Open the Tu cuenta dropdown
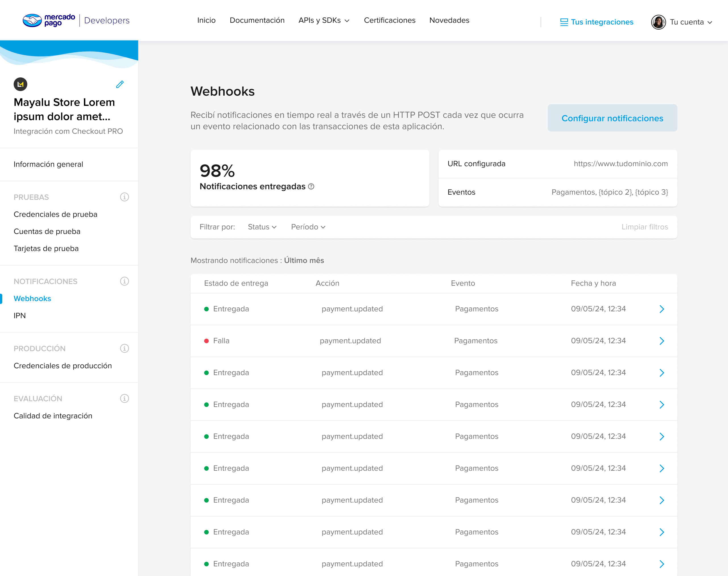Viewport: 728px width, 576px height. point(691,22)
